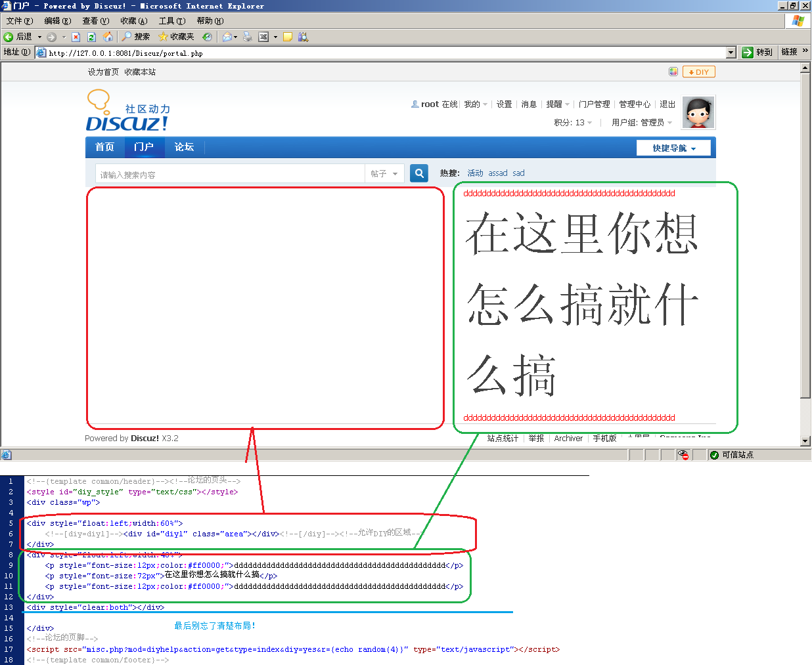Click the 退出 logout link
Image resolution: width=812 pixels, height=665 pixels.
(667, 104)
